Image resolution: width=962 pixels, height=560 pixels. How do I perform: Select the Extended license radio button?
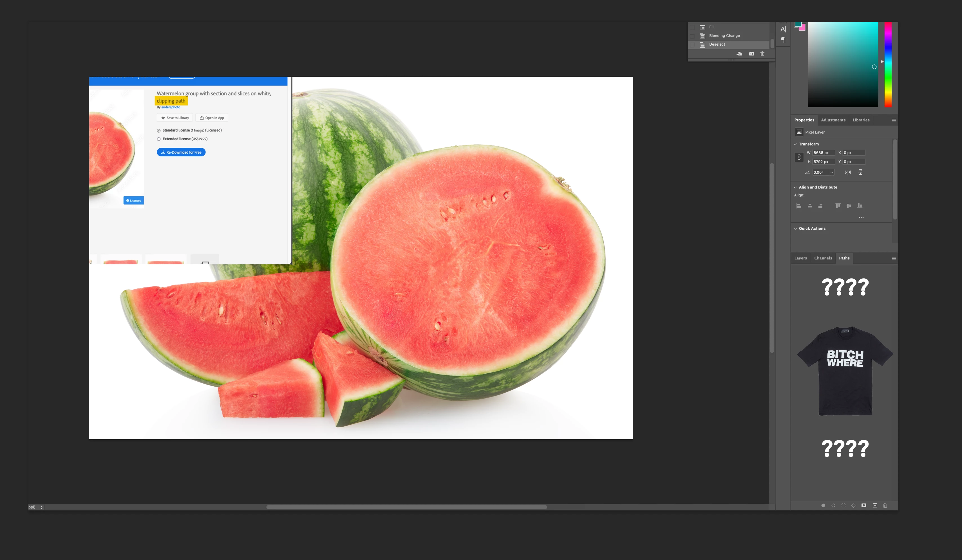[x=159, y=139]
